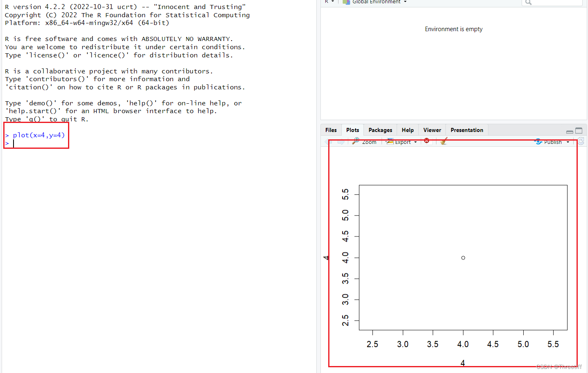Click the R version 4.2.2 line

pyautogui.click(x=125, y=7)
